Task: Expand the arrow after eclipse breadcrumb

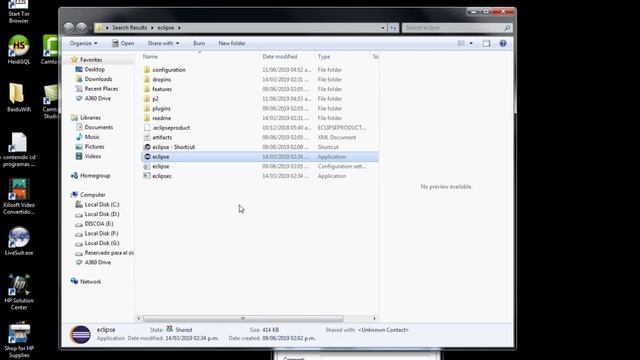Action: click(179, 28)
